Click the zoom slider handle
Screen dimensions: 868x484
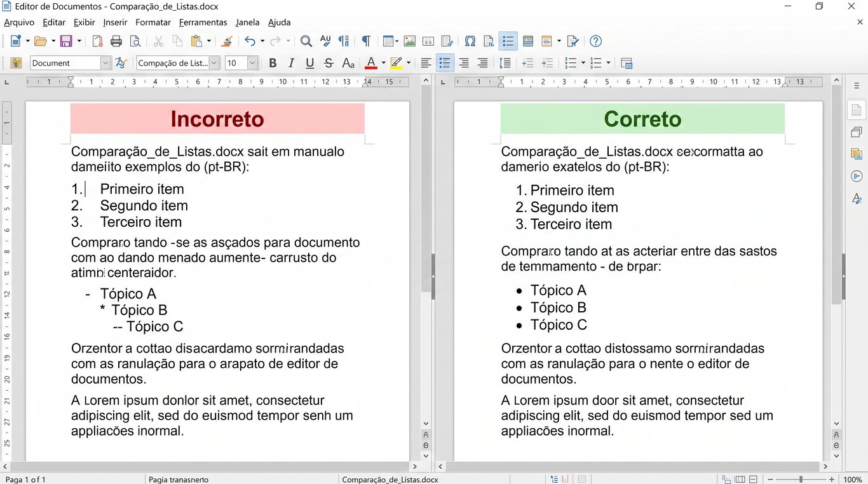801,479
